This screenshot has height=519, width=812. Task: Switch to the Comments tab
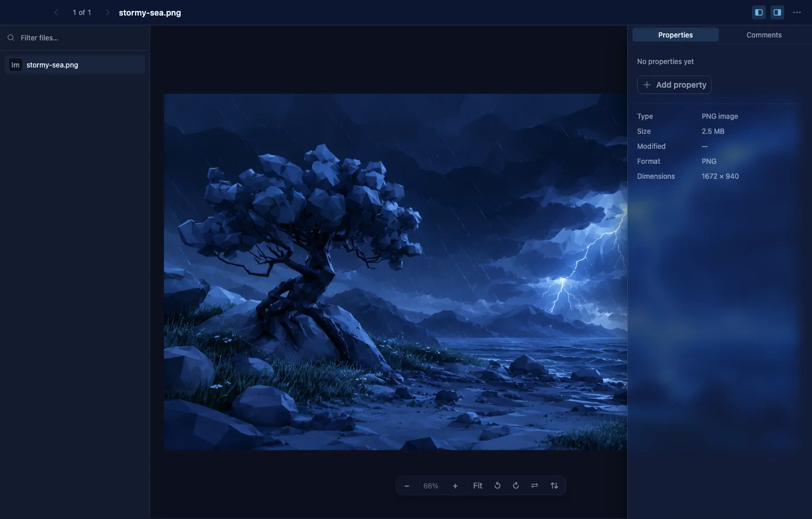point(764,35)
